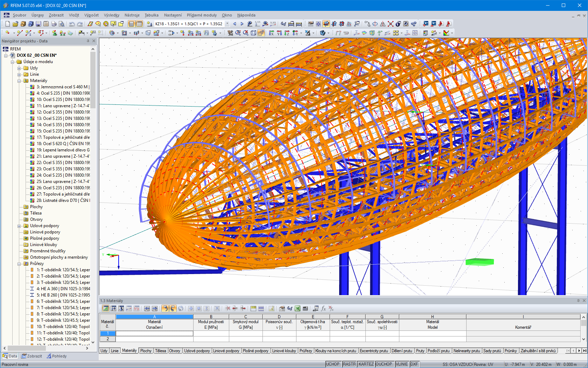Click the Undo arrow in toolbar
Image resolution: width=588 pixels, height=368 pixels.
(72, 24)
